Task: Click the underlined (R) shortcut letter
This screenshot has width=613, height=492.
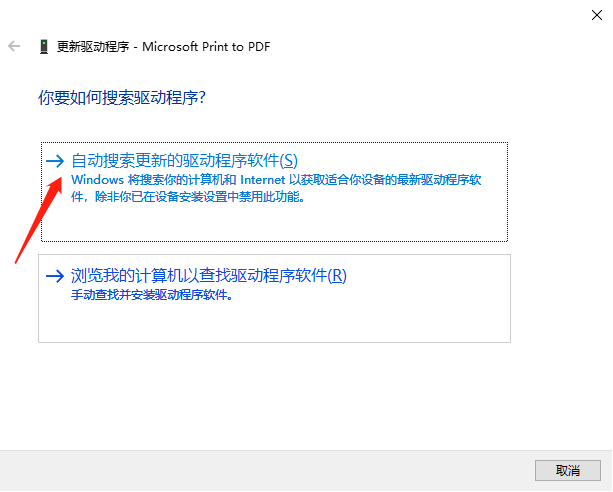Action: point(337,276)
